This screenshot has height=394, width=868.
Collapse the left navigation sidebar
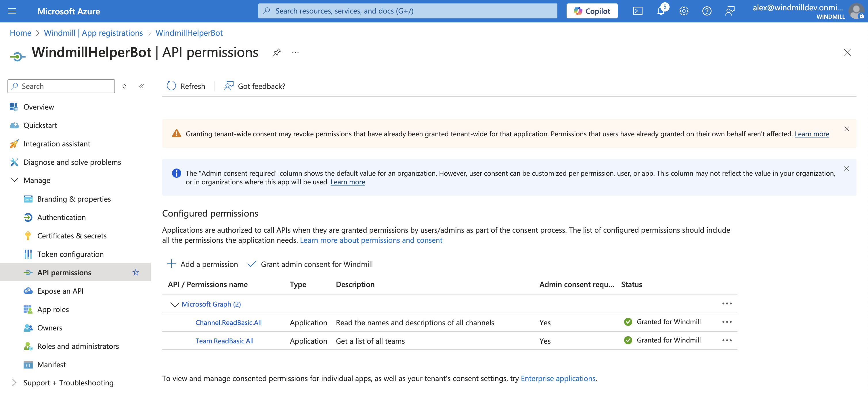point(142,86)
